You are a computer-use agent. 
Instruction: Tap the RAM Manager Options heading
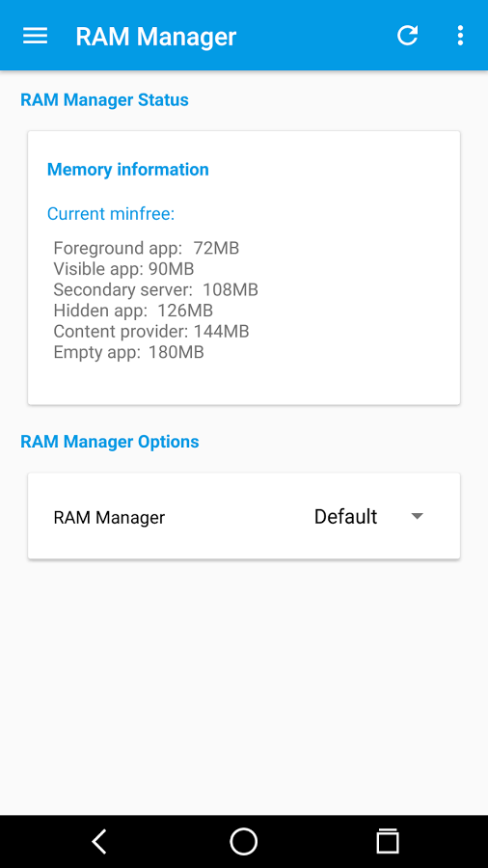coord(110,442)
